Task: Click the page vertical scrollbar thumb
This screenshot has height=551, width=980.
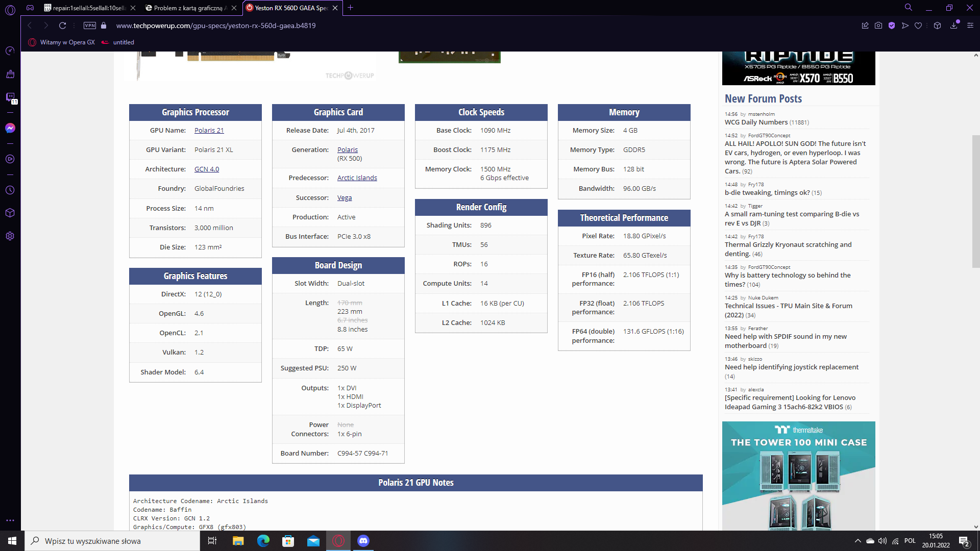Action: pyautogui.click(x=975, y=202)
